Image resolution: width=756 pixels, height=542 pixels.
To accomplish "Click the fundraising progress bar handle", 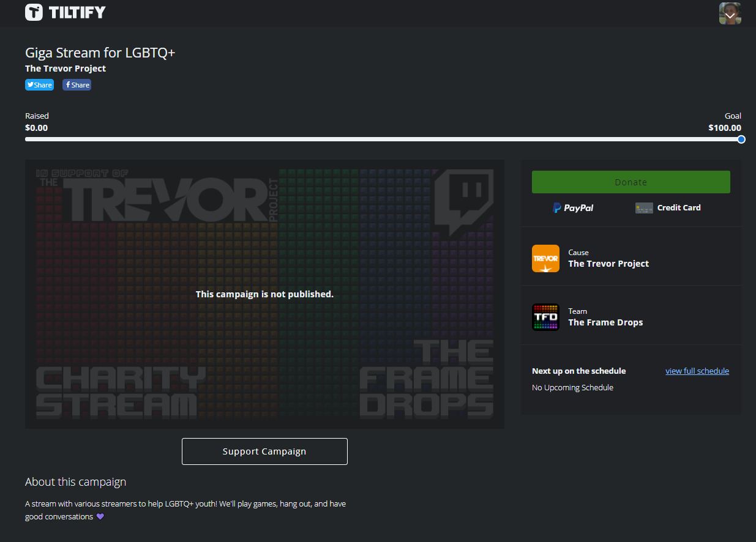I will coord(741,139).
